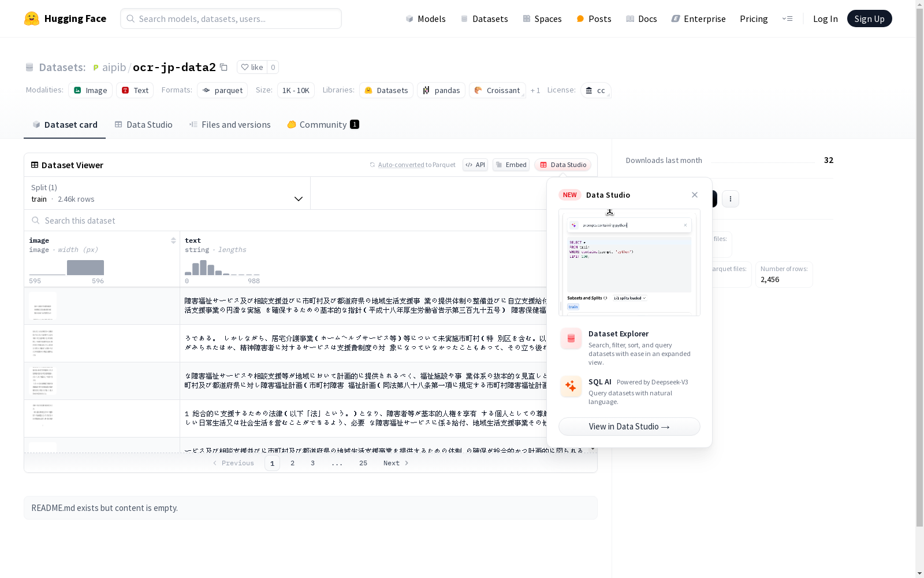Open second row image thumbnail
This screenshot has height=578, width=924.
point(42,343)
